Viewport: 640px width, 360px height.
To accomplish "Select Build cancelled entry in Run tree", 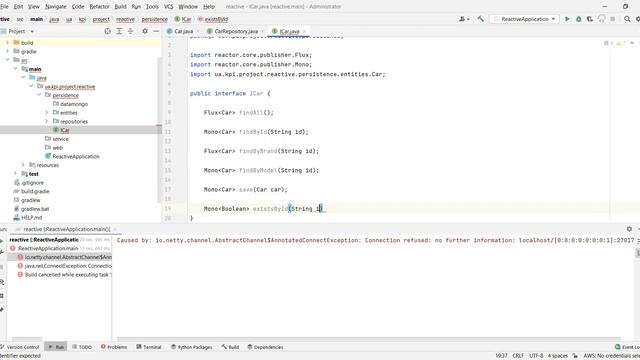I will [x=64, y=275].
